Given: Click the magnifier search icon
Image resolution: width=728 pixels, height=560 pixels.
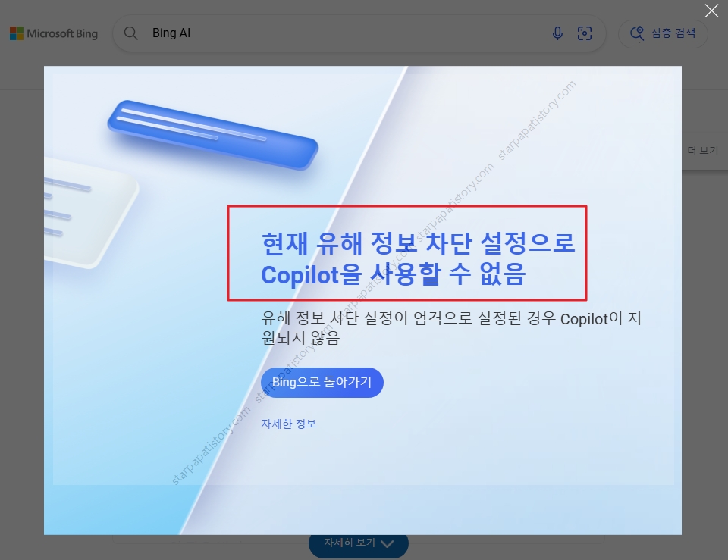Looking at the screenshot, I should coord(131,33).
